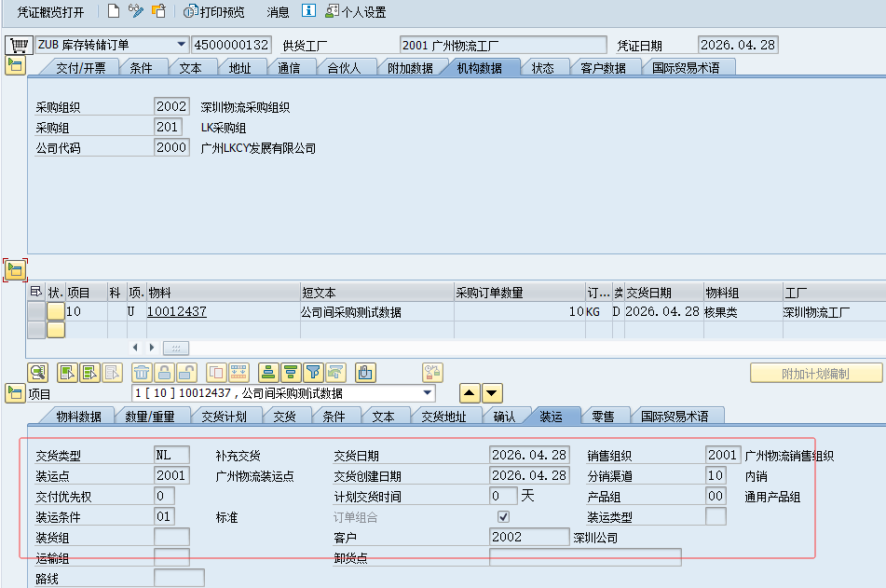Switch to the 交付/开票 header tab
Screen dimensions: 886x588
click(81, 68)
